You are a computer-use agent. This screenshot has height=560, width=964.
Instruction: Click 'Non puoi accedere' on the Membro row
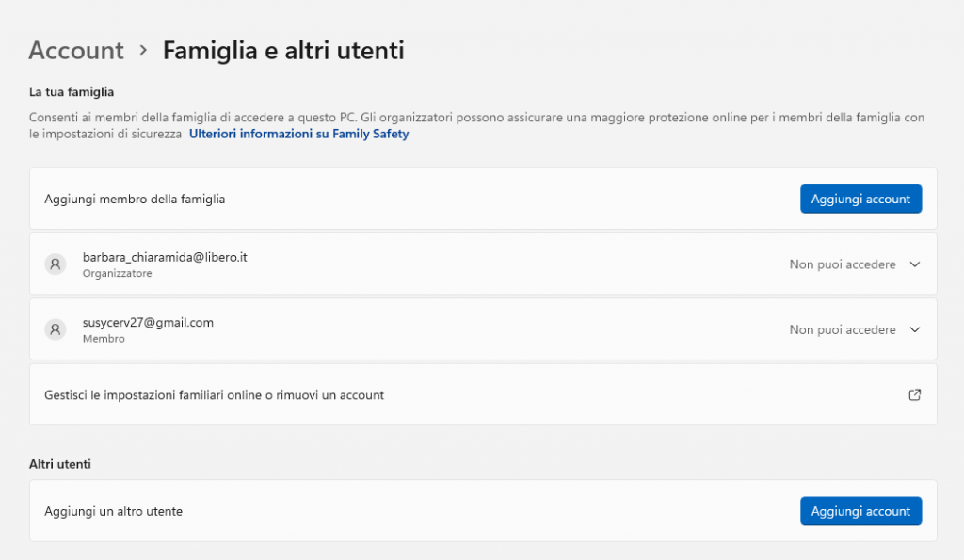(842, 329)
